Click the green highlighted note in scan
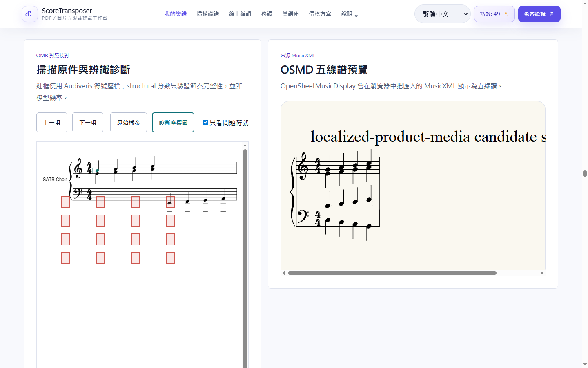Image resolution: width=588 pixels, height=368 pixels. tap(97, 171)
